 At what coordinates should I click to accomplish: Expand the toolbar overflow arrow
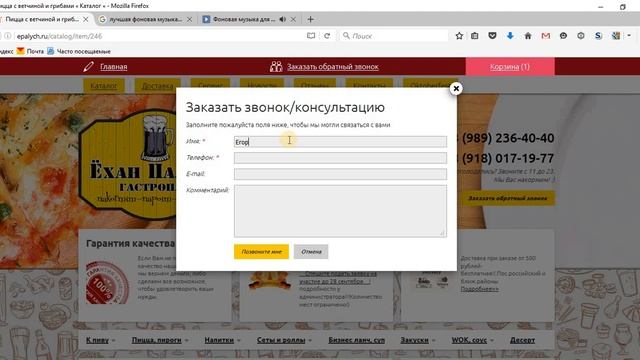click(629, 36)
